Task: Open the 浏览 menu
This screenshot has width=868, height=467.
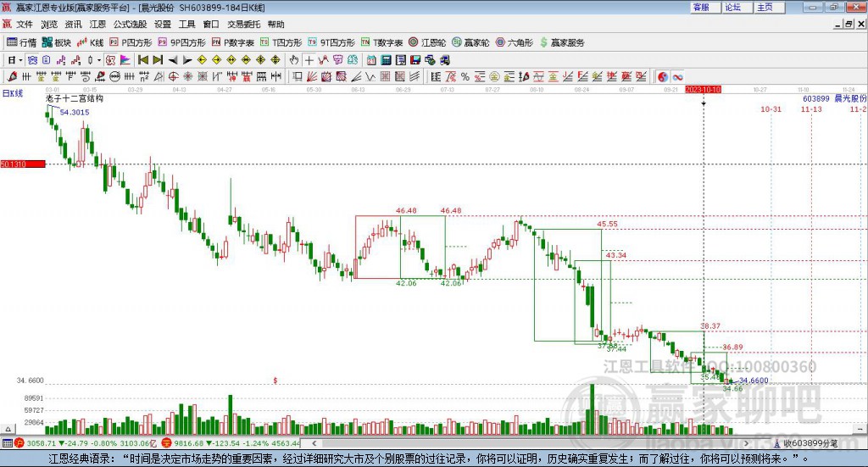Action: (x=48, y=25)
